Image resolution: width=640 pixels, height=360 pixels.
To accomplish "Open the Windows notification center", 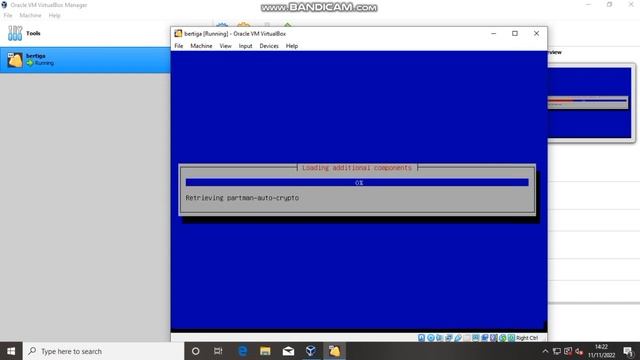I will click(629, 351).
